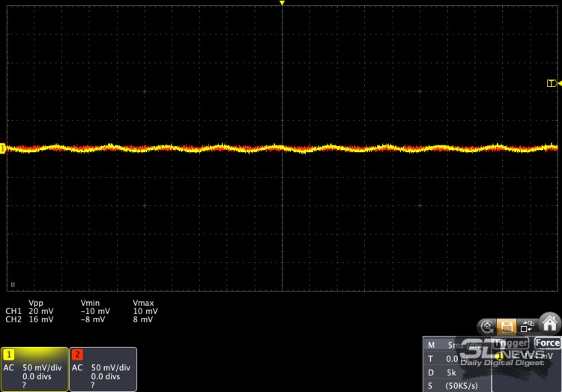
Task: Open channel 1 AC coupling setting
Action: (x=8, y=367)
